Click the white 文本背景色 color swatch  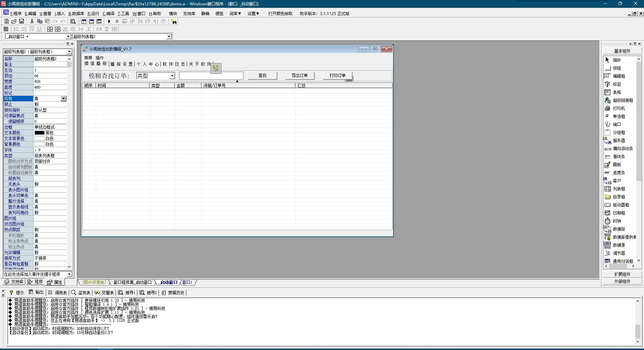click(39, 138)
